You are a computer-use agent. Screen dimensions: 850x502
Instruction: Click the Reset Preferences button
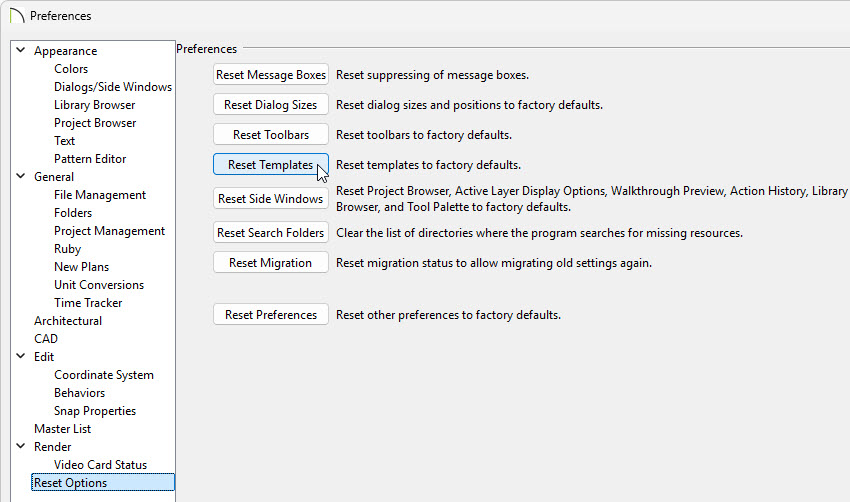point(271,314)
